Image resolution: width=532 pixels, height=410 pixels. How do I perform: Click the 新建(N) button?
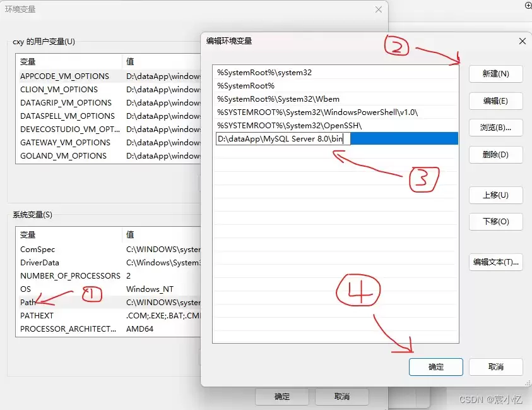(x=495, y=74)
